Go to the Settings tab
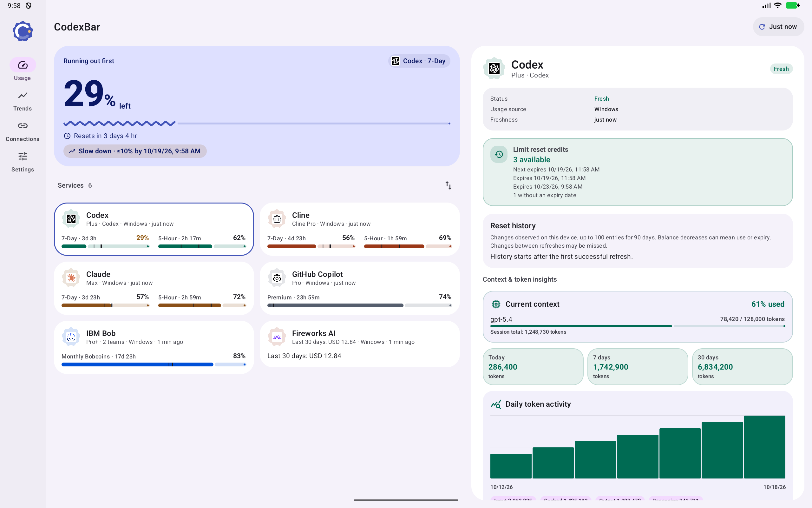 click(x=23, y=162)
